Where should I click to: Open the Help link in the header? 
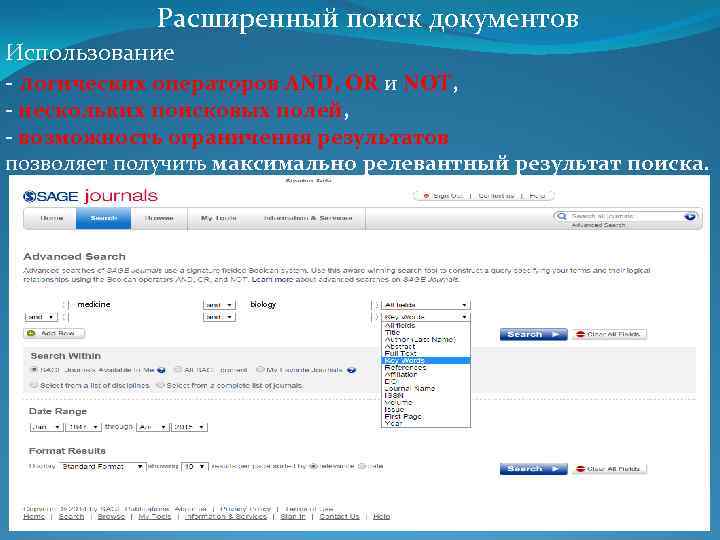click(x=537, y=196)
